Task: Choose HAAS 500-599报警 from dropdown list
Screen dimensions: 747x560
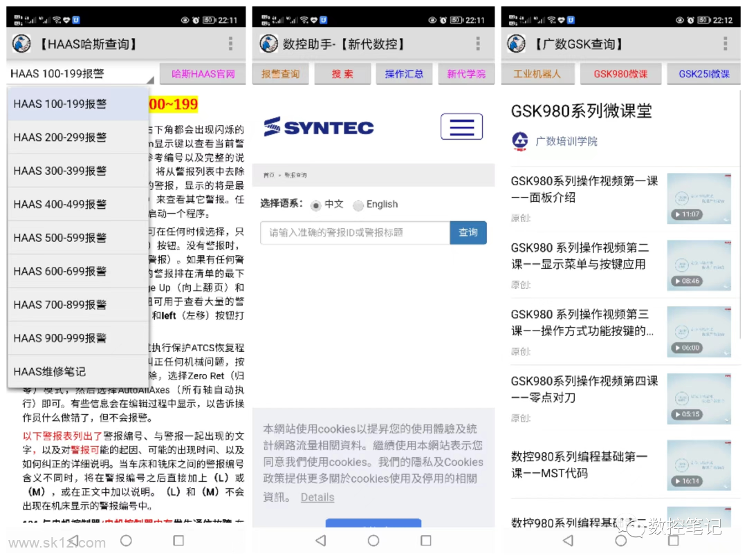Action: point(79,237)
